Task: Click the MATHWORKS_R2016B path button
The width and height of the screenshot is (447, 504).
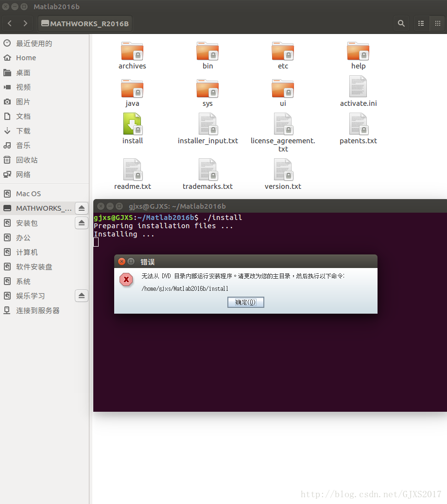Action: pyautogui.click(x=85, y=24)
